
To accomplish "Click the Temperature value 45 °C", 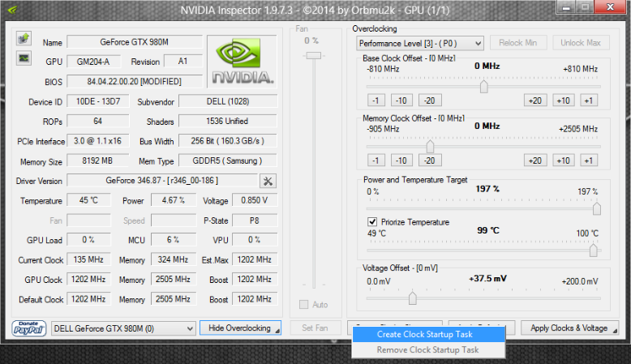I will click(x=88, y=200).
